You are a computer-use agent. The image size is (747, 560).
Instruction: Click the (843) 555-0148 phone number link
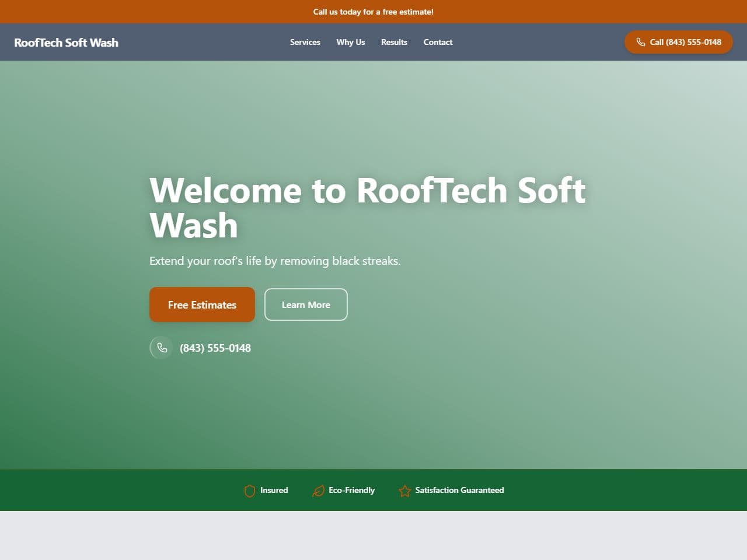215,348
